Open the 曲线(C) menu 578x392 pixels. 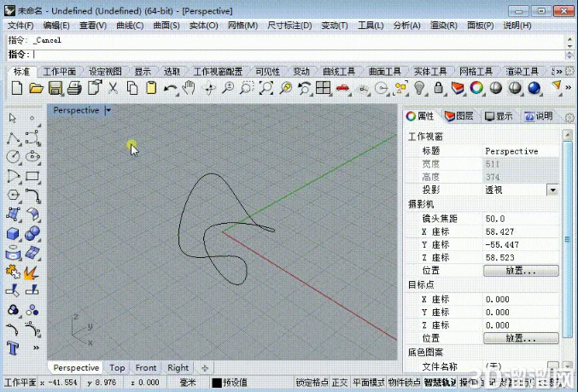point(130,26)
